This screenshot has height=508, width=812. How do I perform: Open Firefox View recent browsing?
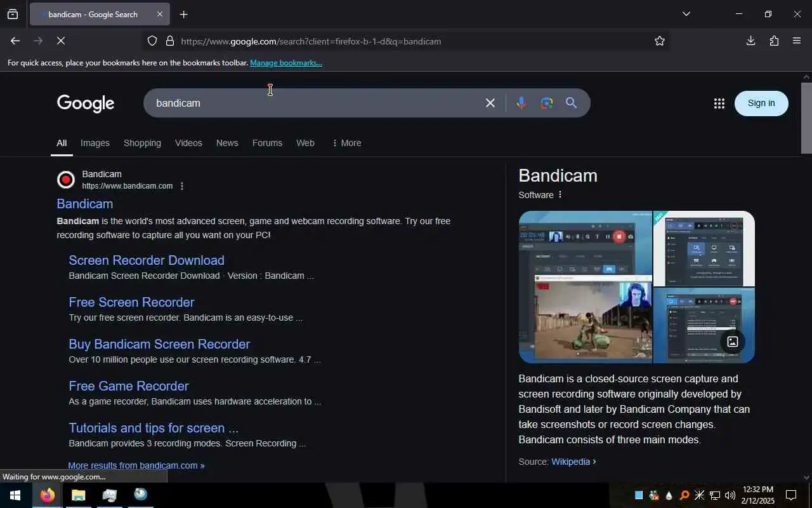(13, 14)
